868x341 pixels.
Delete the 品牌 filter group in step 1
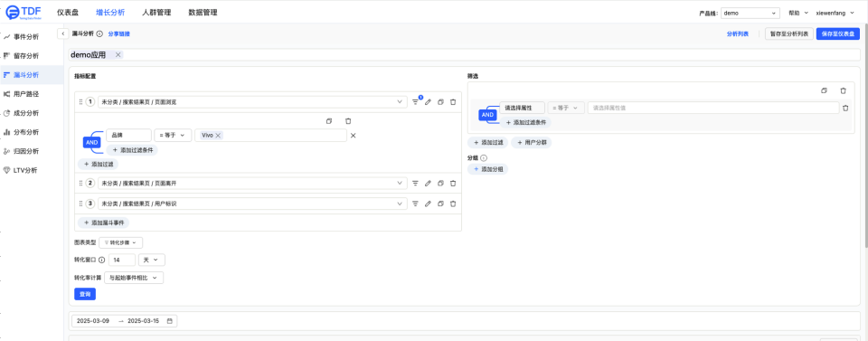pos(347,120)
